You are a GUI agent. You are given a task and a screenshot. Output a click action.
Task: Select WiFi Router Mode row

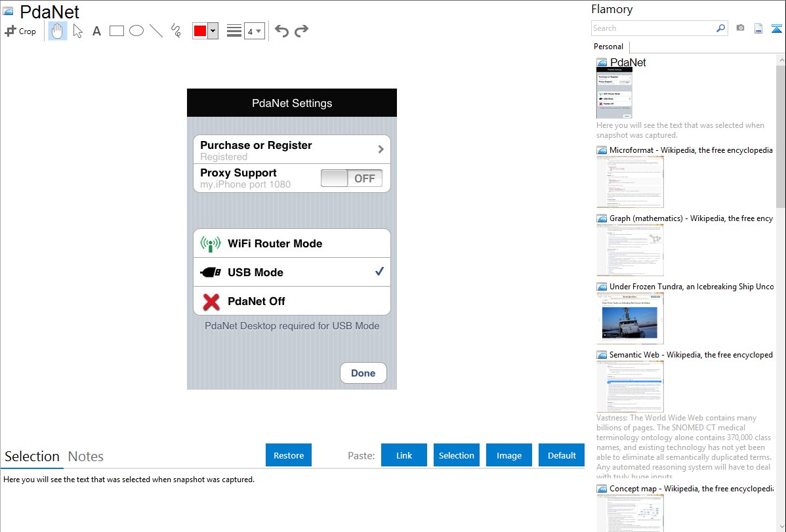point(292,243)
